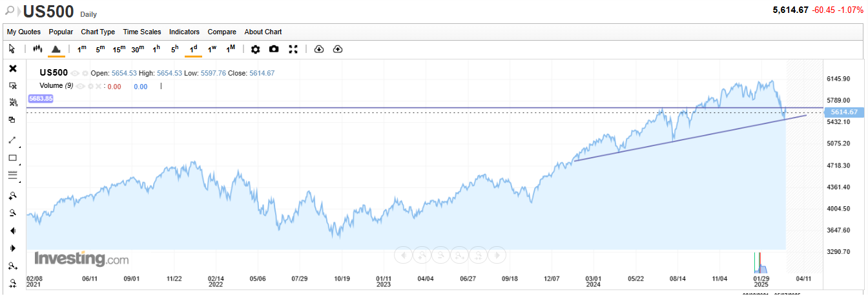Set the 1 week timeframe
The height and width of the screenshot is (305, 868).
212,49
